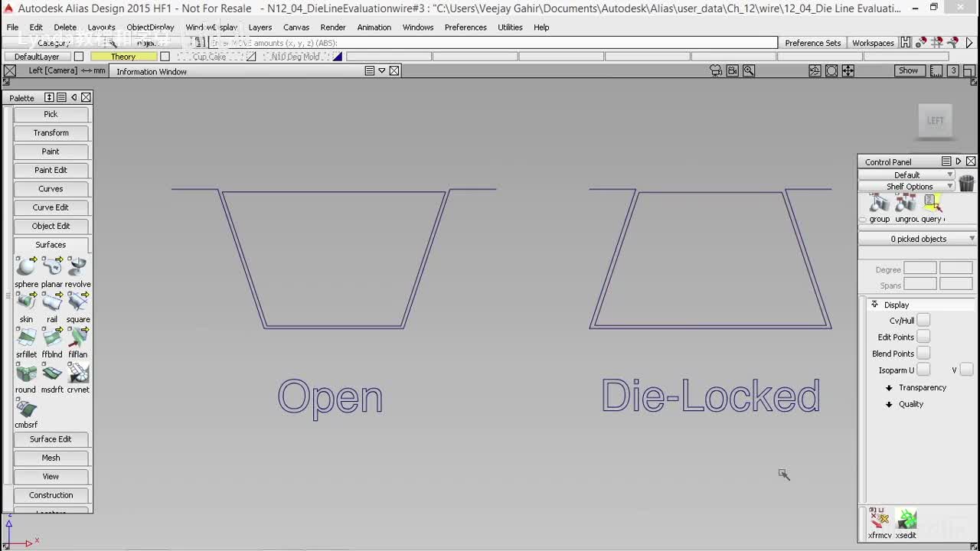The width and height of the screenshot is (980, 551).
Task: Open the Utilities menu
Action: coord(510,28)
